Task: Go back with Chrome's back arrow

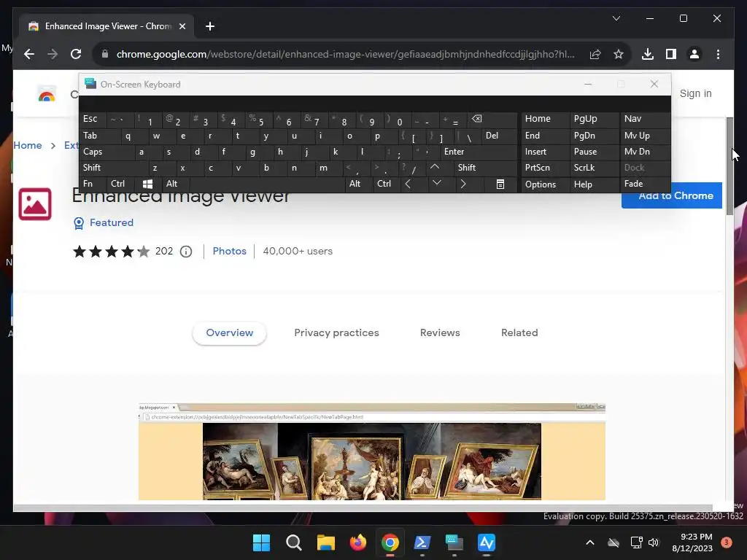Action: coord(29,54)
